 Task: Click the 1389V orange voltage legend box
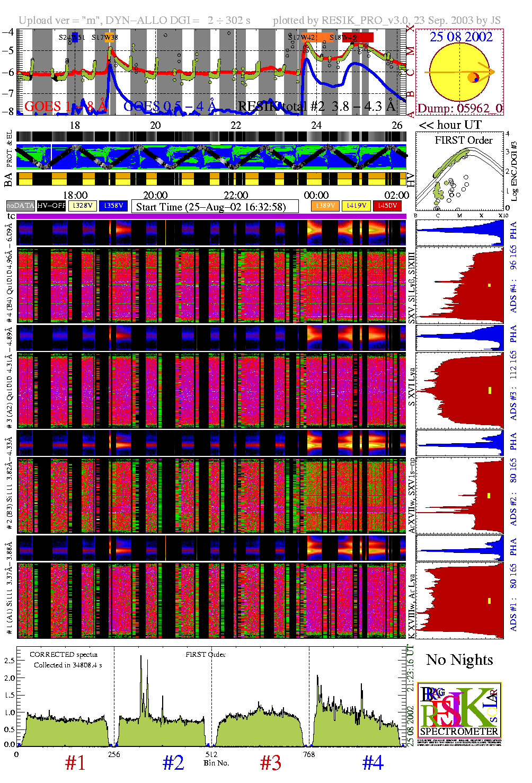pyautogui.click(x=325, y=206)
